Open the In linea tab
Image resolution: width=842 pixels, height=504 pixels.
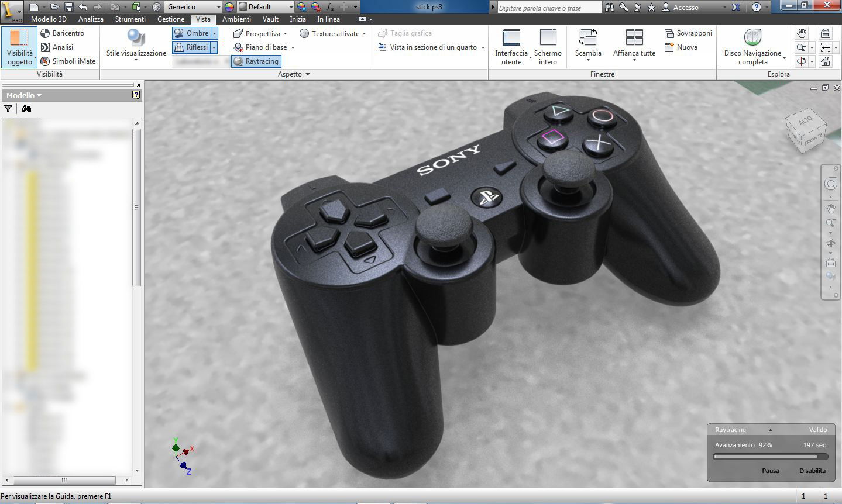[329, 19]
